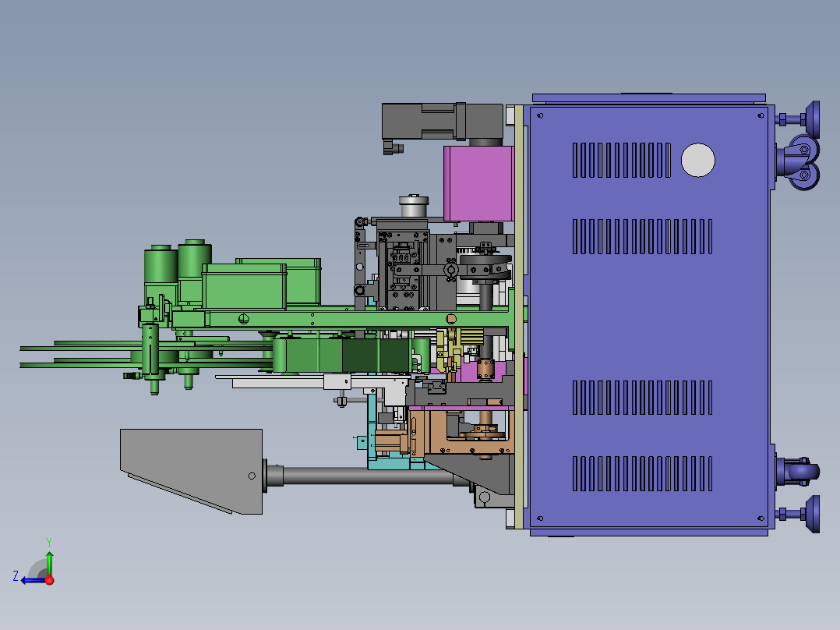Select the large light green box housing
840x630 pixels.
[244, 286]
